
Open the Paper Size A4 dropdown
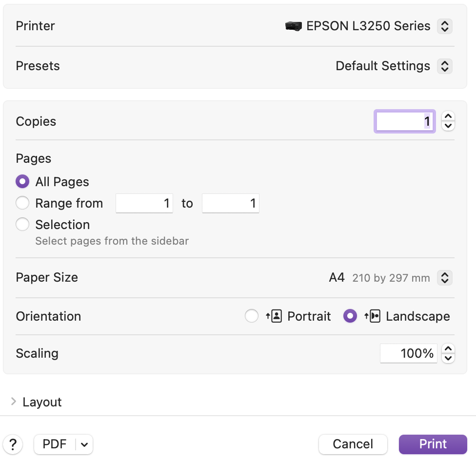444,278
